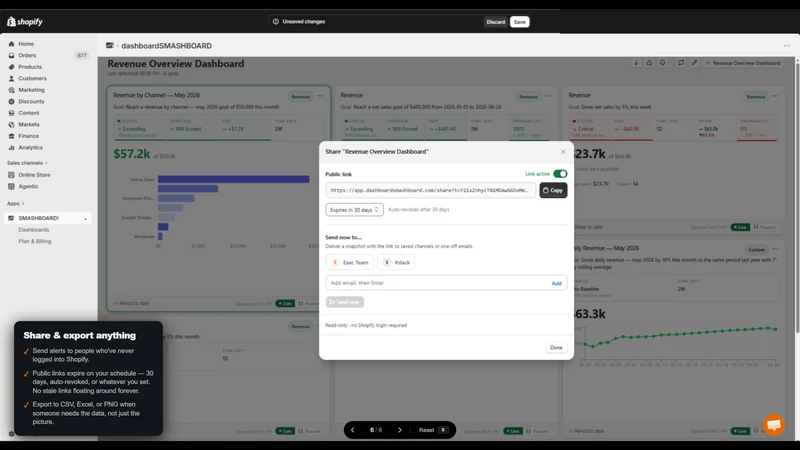
Task: Copy the public share link
Action: pos(553,190)
